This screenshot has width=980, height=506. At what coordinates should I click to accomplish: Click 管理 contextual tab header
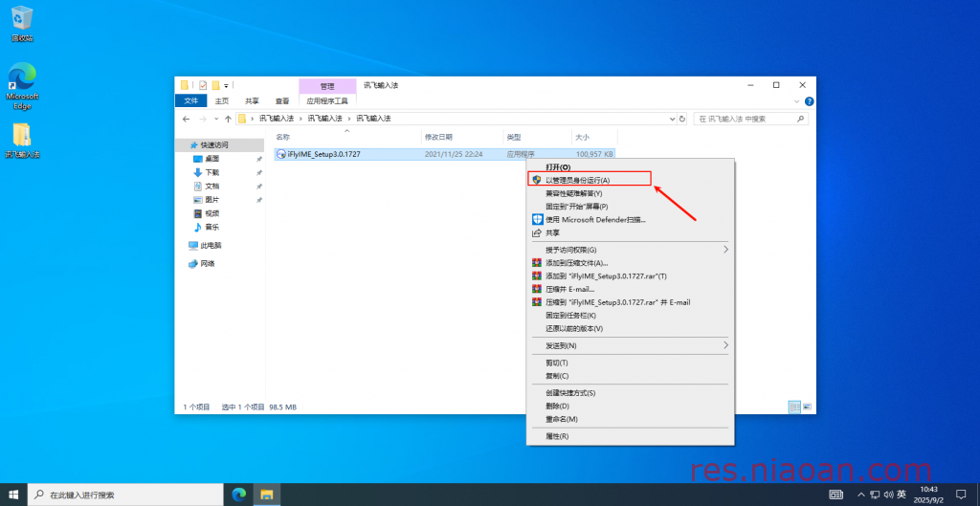(x=327, y=86)
